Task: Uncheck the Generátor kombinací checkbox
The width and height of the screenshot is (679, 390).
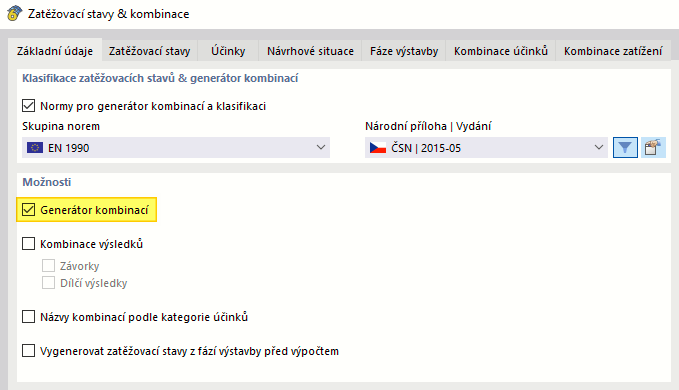Action: pyautogui.click(x=29, y=210)
